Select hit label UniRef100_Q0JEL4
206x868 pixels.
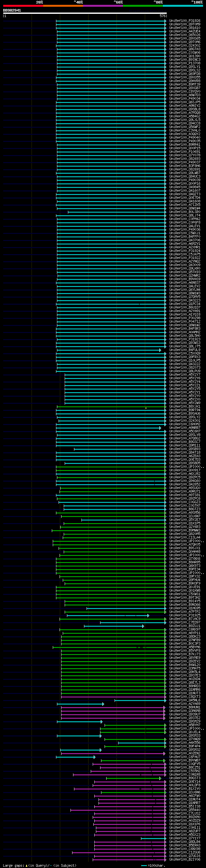(185, 732)
